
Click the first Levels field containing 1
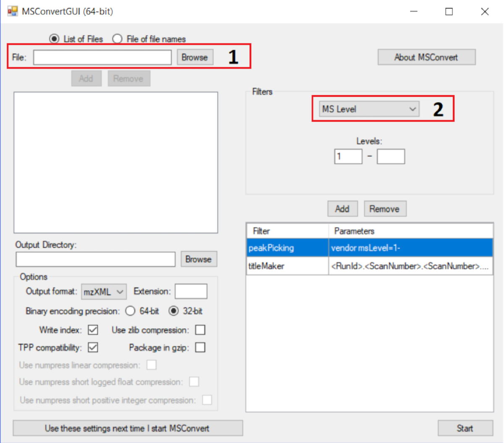[348, 157]
